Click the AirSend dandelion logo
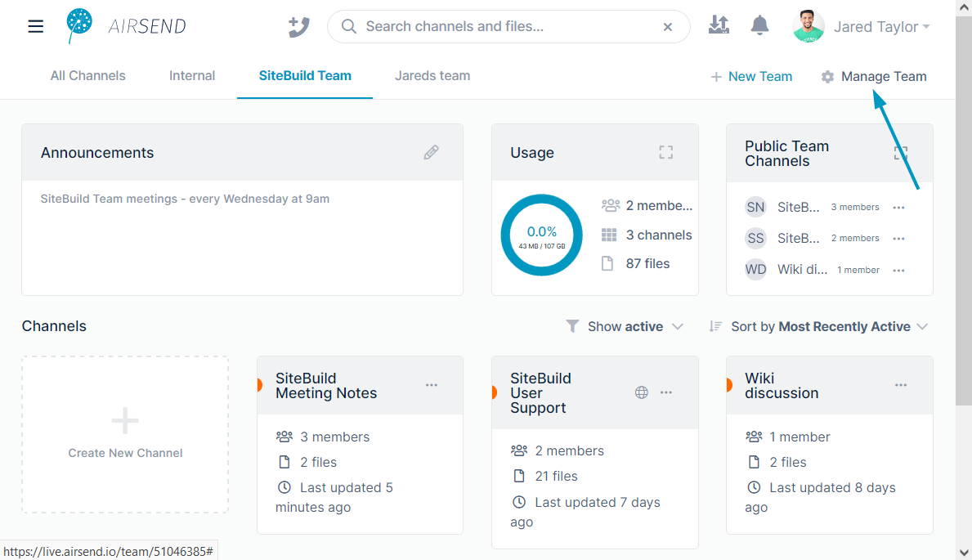The width and height of the screenshot is (972, 560). tap(79, 25)
